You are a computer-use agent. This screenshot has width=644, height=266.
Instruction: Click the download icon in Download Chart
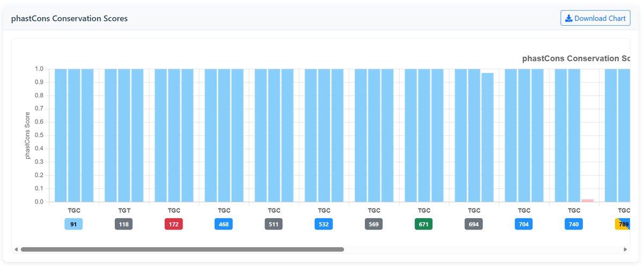(569, 18)
